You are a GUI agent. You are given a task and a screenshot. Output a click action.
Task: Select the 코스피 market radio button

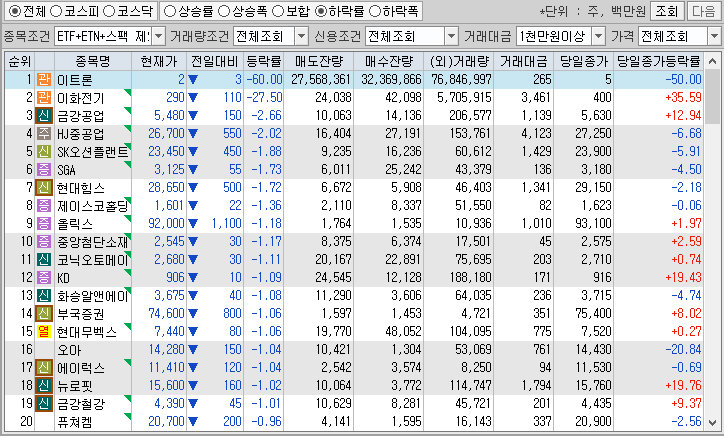55,11
